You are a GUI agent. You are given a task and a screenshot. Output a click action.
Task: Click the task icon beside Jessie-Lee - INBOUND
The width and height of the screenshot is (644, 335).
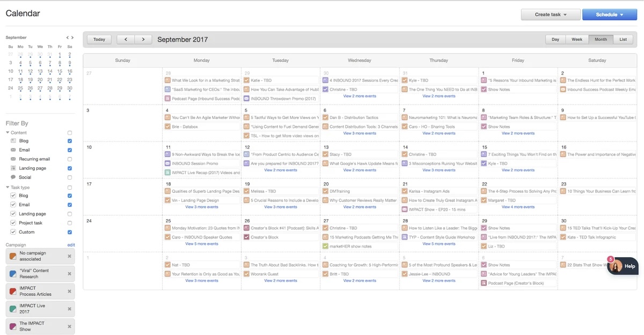click(x=405, y=274)
